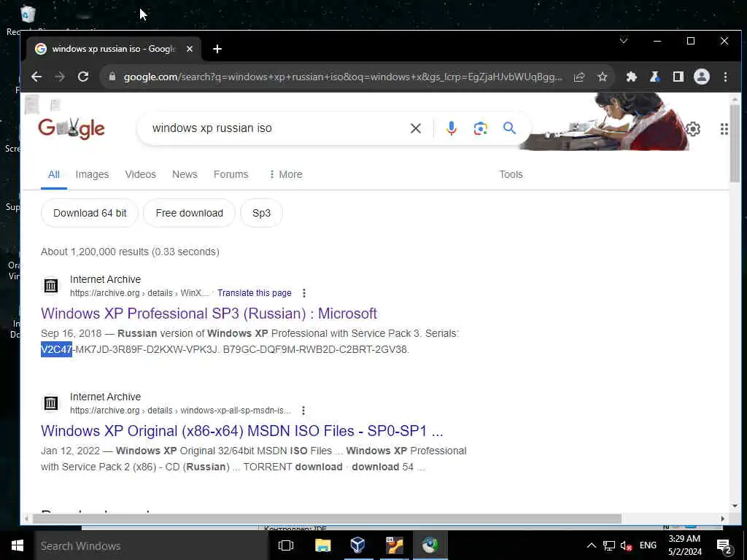The height and width of the screenshot is (560, 747).
Task: Expand the More search filters
Action: pyautogui.click(x=285, y=174)
